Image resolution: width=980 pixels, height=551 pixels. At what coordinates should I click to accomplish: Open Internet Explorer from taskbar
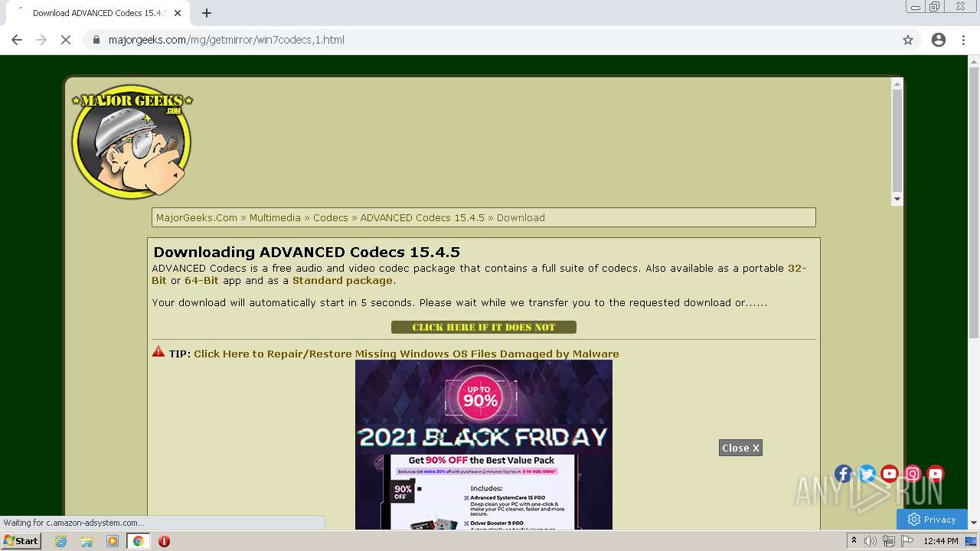click(x=60, y=541)
